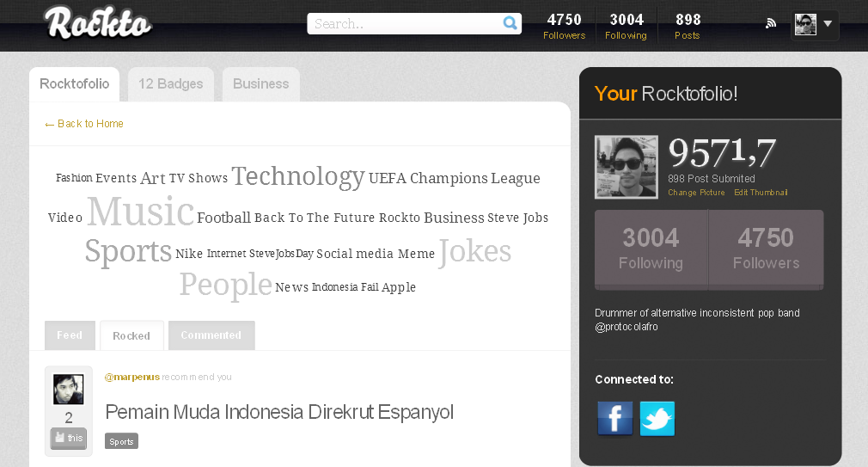Open user avatar in top bar

[805, 24]
